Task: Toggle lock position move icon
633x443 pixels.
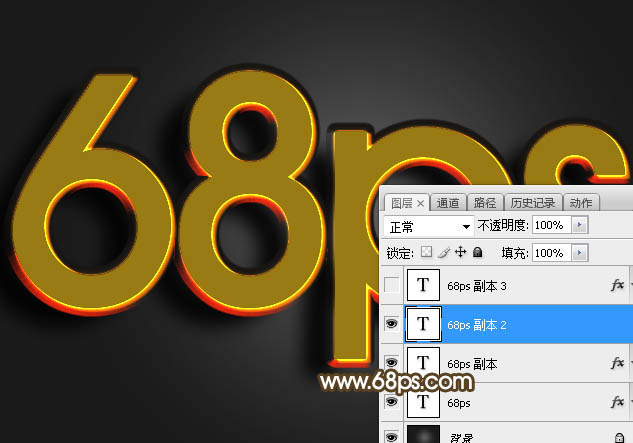Action: point(461,252)
